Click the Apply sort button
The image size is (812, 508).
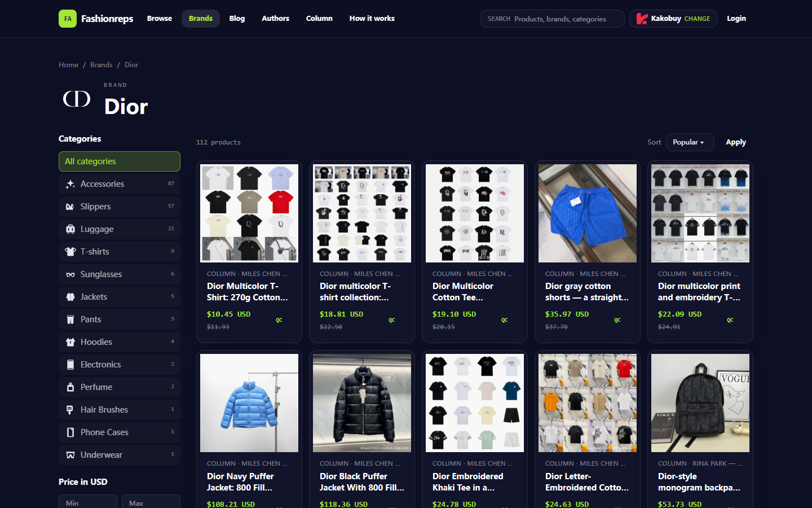(x=736, y=142)
